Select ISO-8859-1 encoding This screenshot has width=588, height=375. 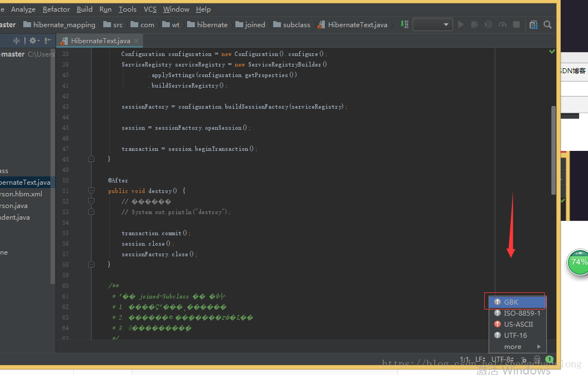[x=517, y=313]
